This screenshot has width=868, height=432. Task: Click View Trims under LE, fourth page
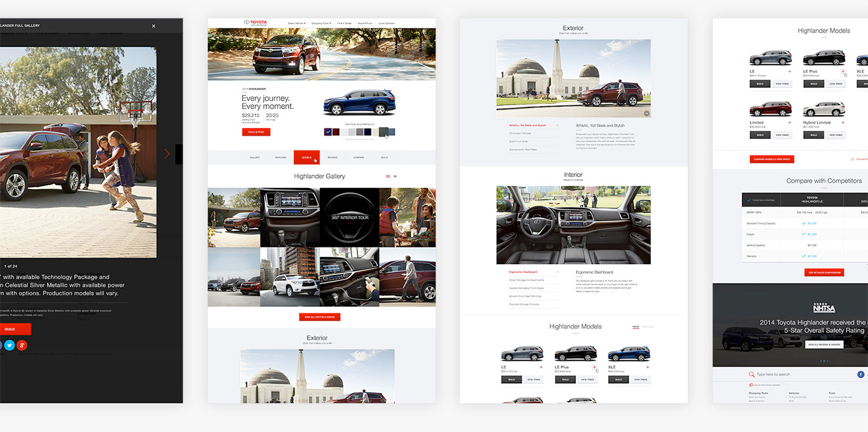pos(782,83)
